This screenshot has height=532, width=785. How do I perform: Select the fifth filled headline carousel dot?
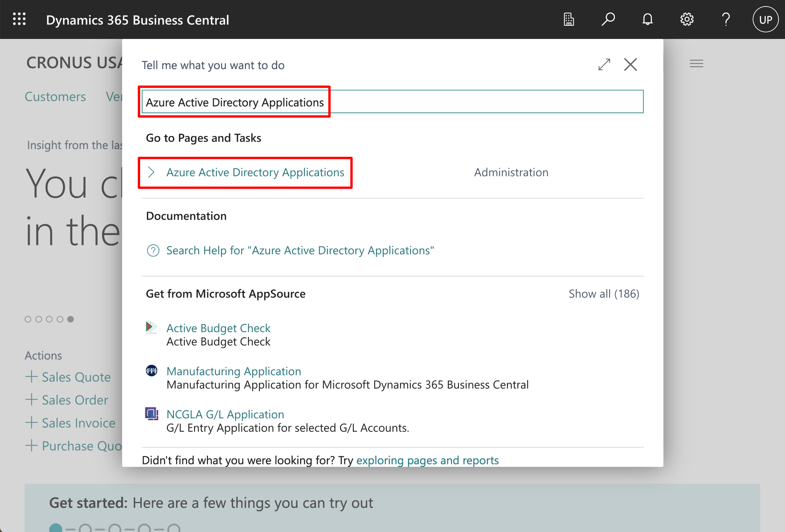pyautogui.click(x=70, y=319)
